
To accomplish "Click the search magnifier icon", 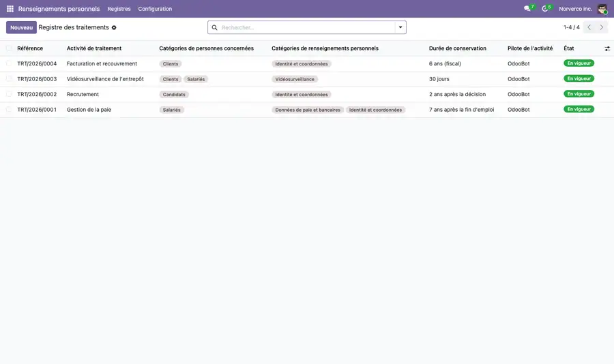I will pos(215,27).
